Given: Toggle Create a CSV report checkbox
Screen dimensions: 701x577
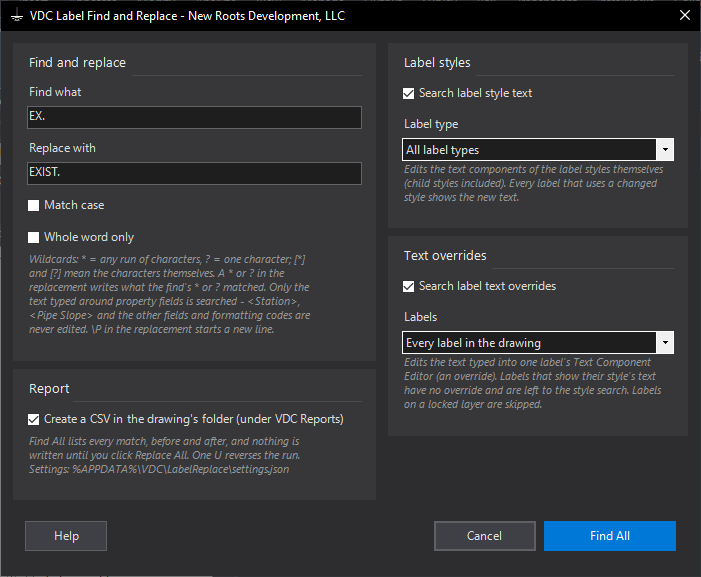Looking at the screenshot, I should pos(34,419).
